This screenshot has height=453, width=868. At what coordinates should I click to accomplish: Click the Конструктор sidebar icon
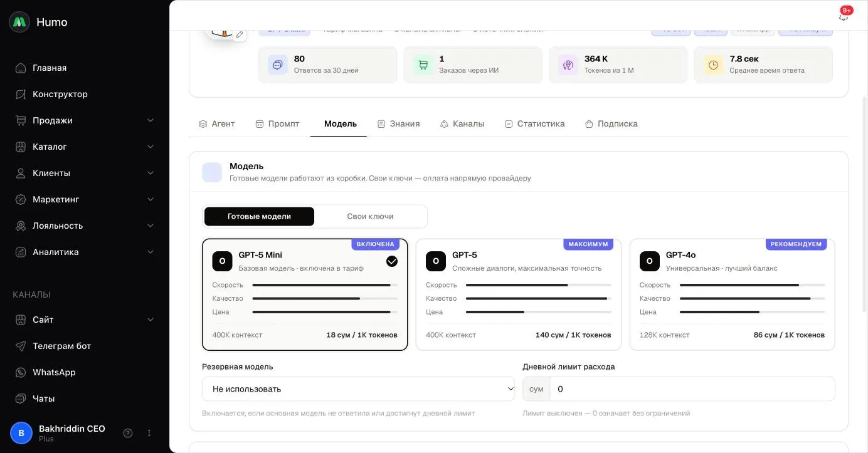(x=21, y=94)
